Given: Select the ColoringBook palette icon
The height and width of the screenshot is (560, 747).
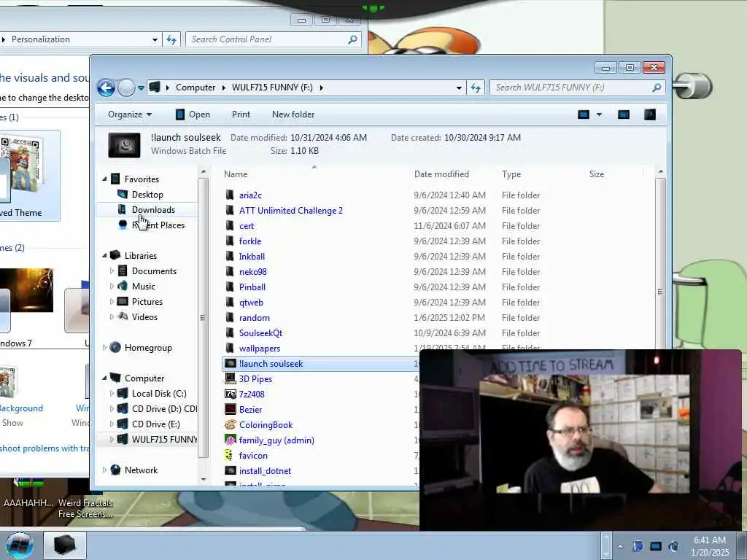Looking at the screenshot, I should pyautogui.click(x=230, y=424).
